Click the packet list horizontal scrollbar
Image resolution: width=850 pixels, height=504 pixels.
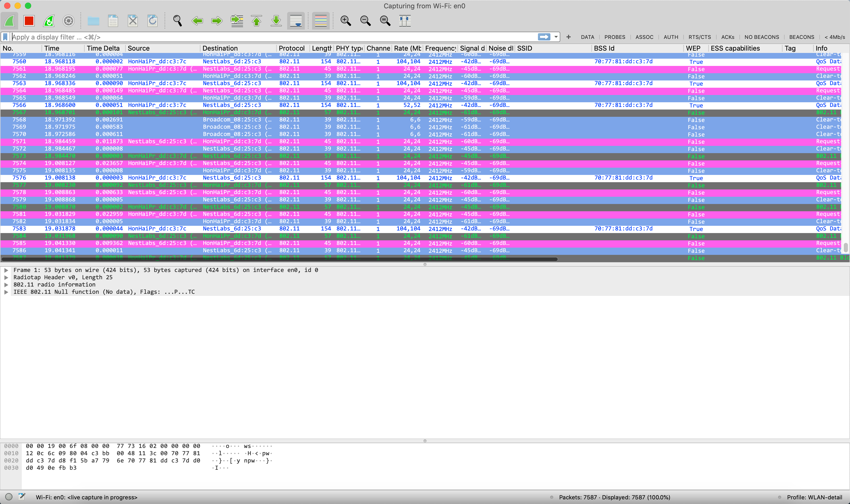coord(279,260)
